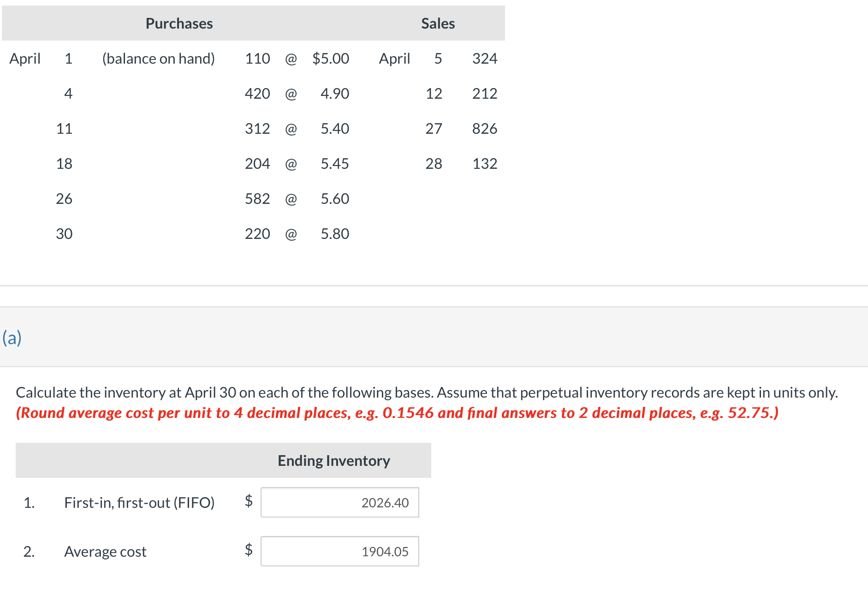Image resolution: width=868 pixels, height=595 pixels.
Task: Click the April 12 sale of 212 units
Action: (x=484, y=94)
